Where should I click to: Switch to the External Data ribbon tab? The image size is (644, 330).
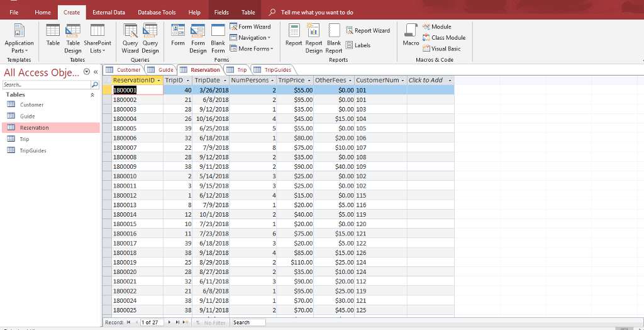pos(108,12)
